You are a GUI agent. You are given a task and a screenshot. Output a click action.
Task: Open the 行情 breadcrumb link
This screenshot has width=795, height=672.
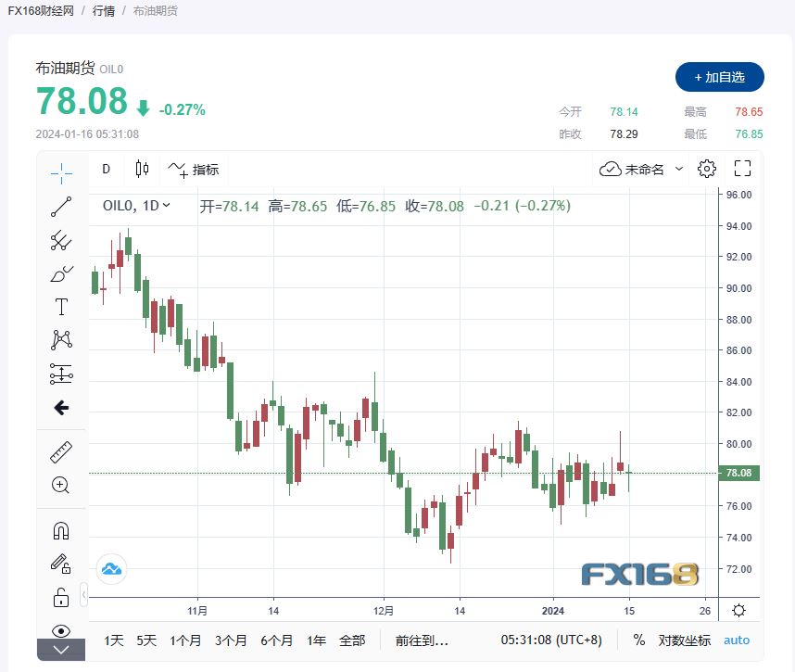tap(105, 11)
